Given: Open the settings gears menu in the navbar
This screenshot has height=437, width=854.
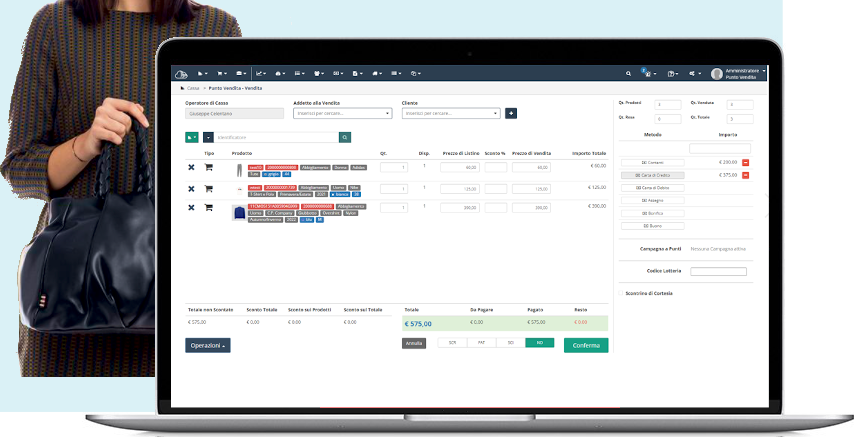Looking at the screenshot, I should click(694, 74).
